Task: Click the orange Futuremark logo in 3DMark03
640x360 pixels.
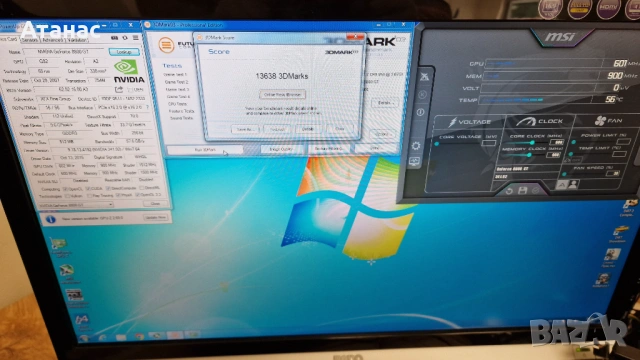Action: [x=166, y=45]
